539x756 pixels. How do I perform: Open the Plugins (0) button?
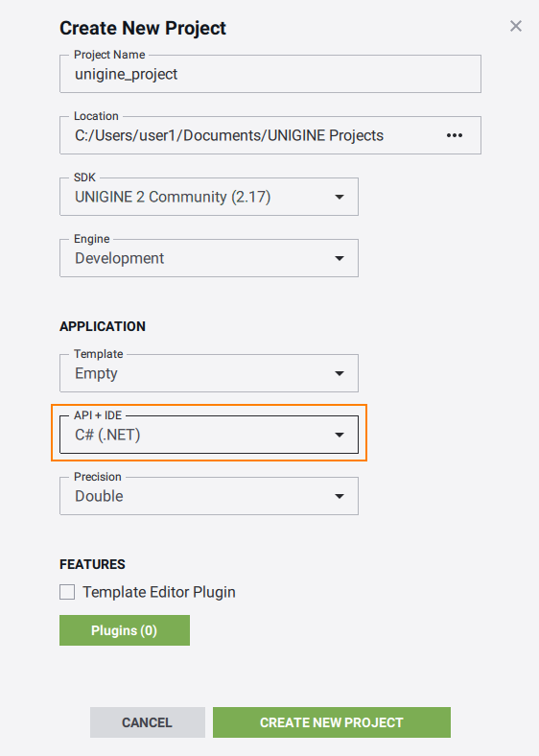coord(125,630)
